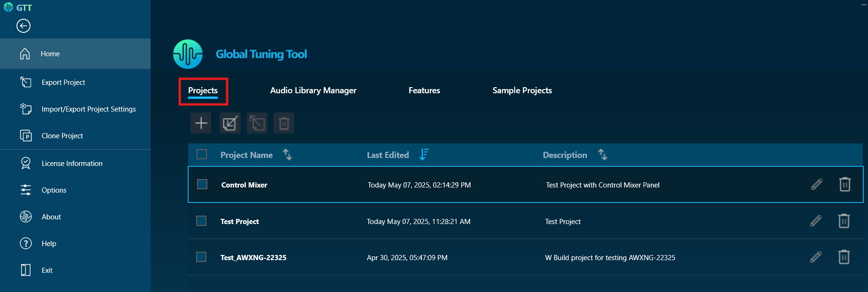The image size is (868, 292).
Task: Toggle Last Edited sort order
Action: click(x=424, y=155)
